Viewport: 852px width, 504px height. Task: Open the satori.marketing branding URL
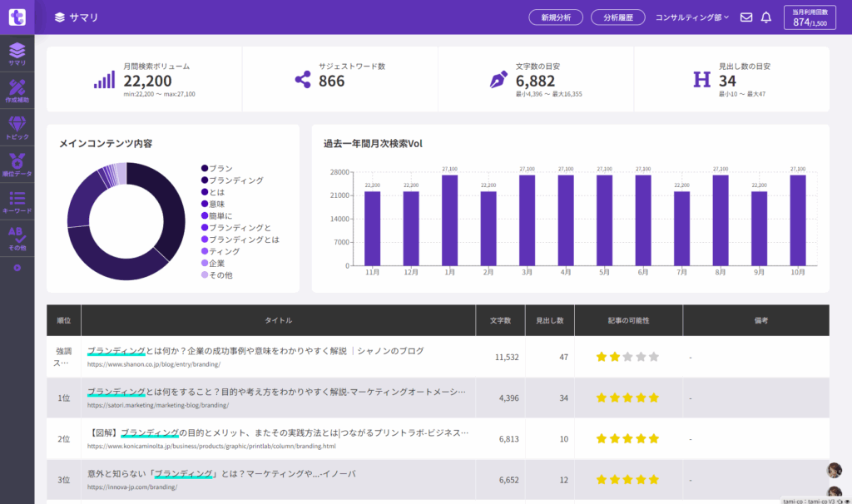pos(158,405)
